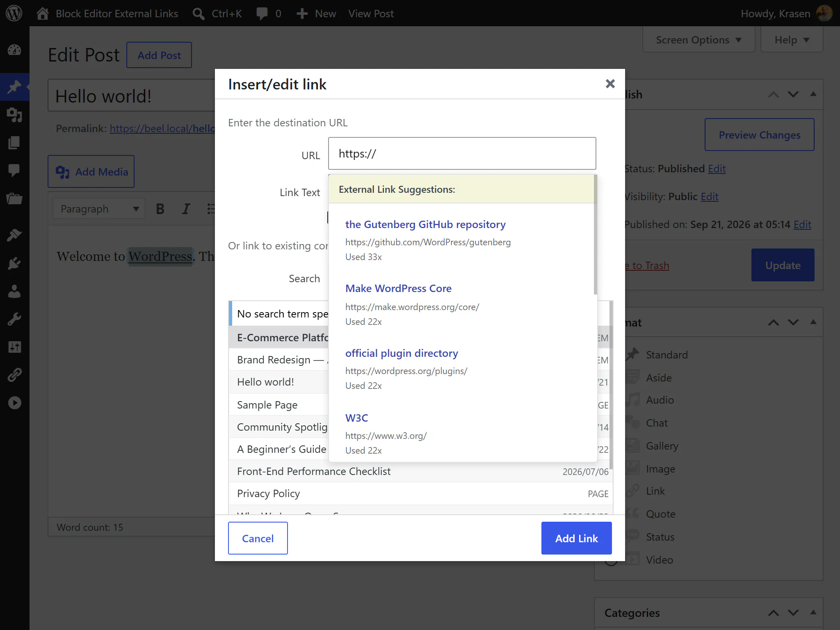
Task: Open the Dashboard sidebar icon
Action: 14,50
